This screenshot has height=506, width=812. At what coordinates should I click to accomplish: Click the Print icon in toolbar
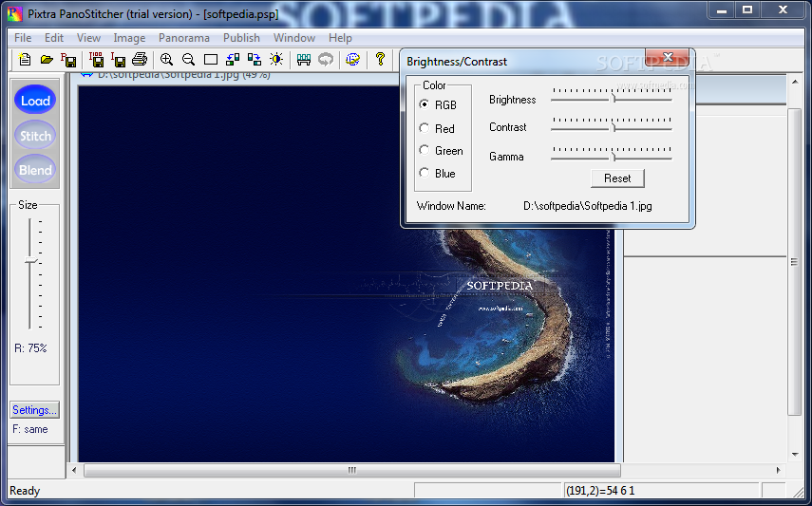(x=140, y=60)
